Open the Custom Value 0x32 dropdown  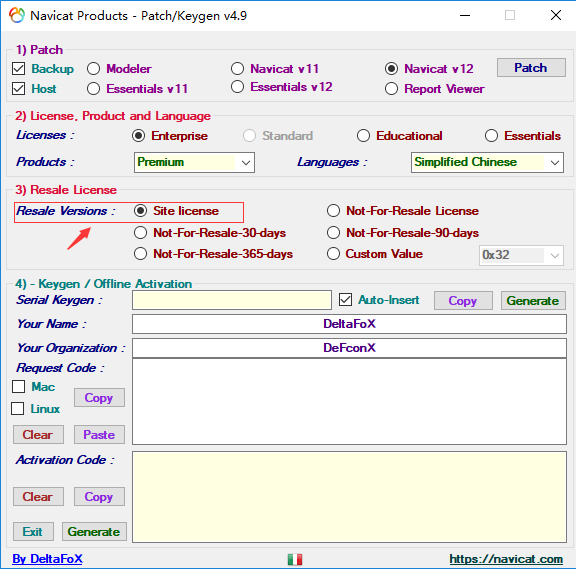coord(521,255)
